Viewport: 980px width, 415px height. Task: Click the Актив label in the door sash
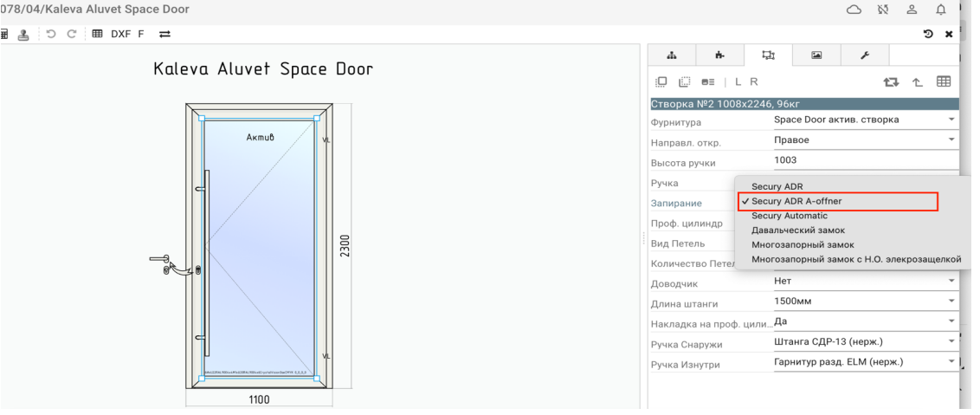point(260,137)
